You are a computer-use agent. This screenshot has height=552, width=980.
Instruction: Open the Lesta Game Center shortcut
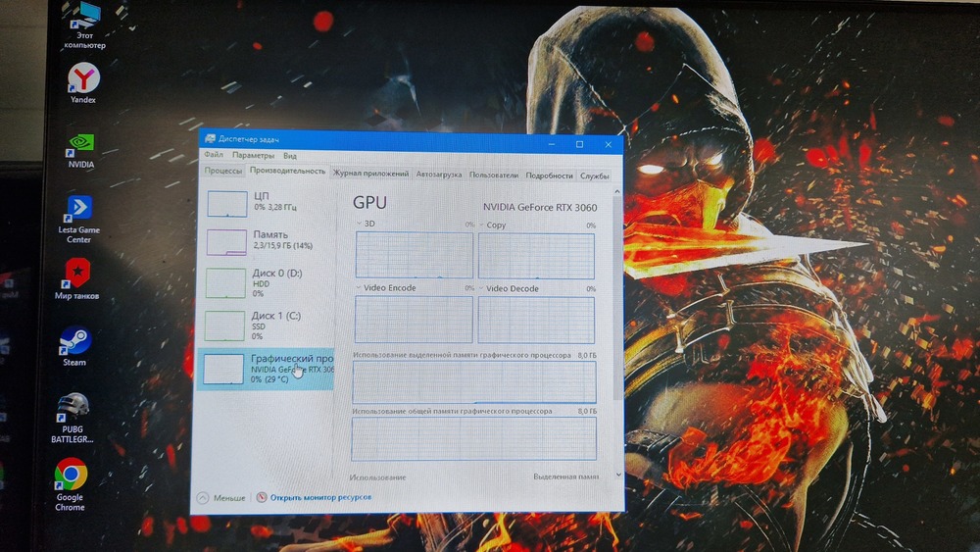coord(79,219)
